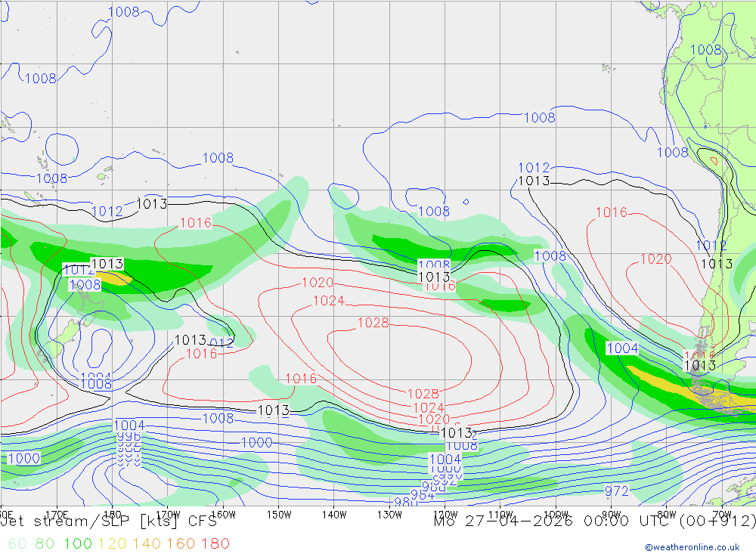Click the 140W longitude axis label
Image resolution: width=756 pixels, height=554 pixels.
tap(335, 515)
